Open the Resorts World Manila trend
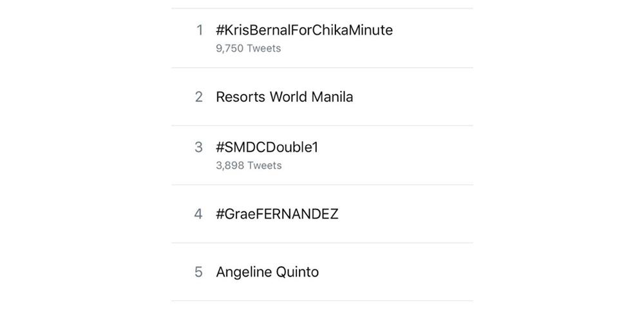This screenshot has height=312, width=644. [x=284, y=97]
